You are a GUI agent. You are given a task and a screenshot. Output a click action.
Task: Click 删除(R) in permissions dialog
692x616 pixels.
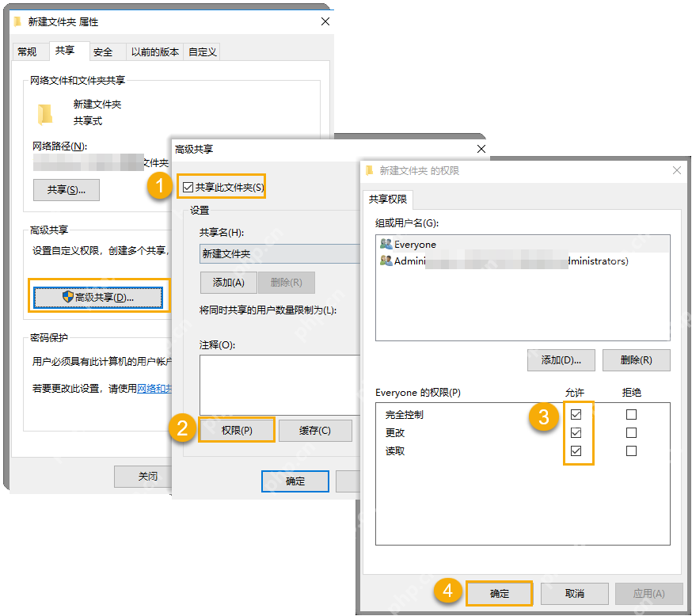point(636,360)
